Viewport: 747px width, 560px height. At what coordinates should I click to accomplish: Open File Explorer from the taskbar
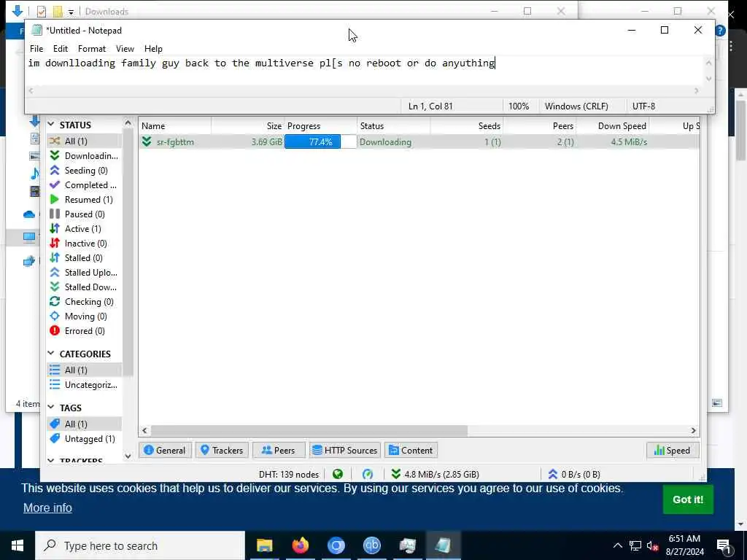click(x=264, y=545)
